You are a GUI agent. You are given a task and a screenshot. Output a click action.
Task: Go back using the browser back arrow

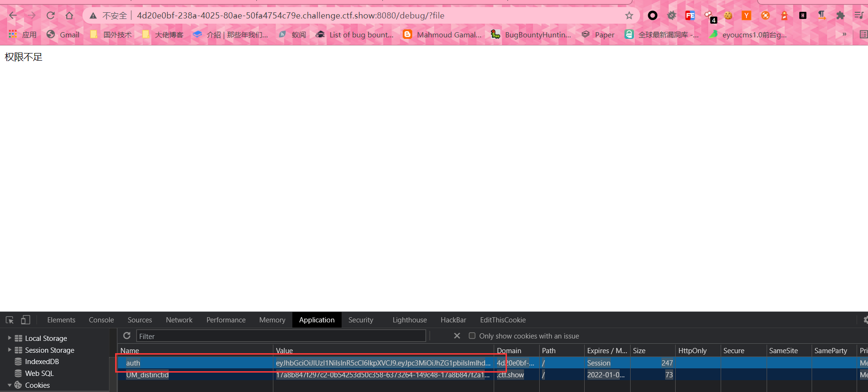tap(13, 16)
